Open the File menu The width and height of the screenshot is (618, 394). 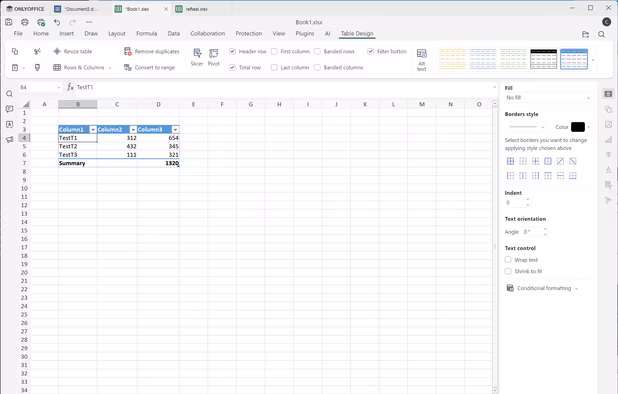[x=18, y=33]
